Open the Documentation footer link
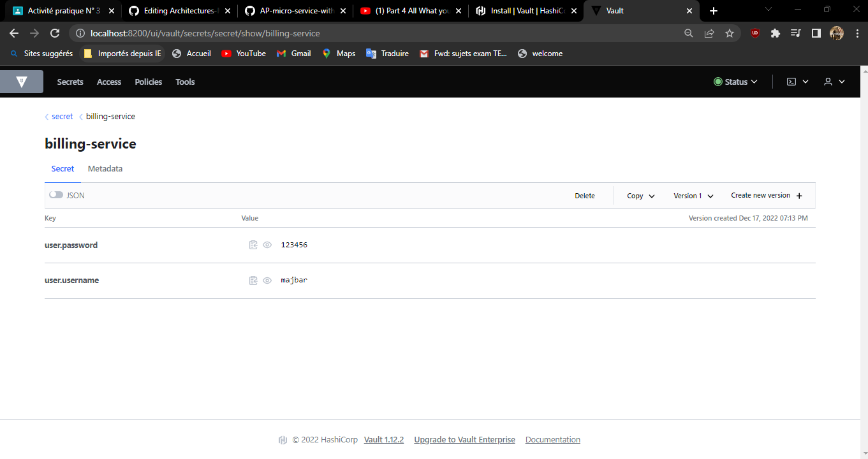Image resolution: width=868 pixels, height=459 pixels. 552,439
